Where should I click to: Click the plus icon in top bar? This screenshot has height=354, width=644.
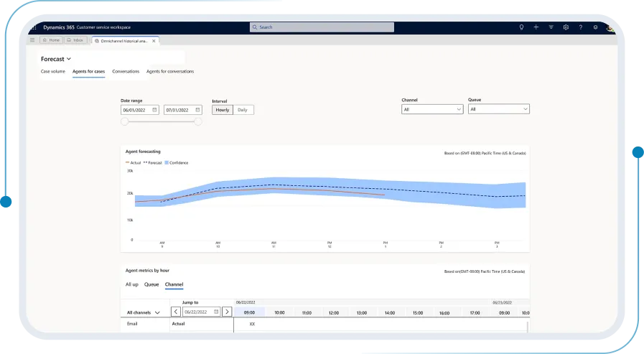pyautogui.click(x=536, y=27)
